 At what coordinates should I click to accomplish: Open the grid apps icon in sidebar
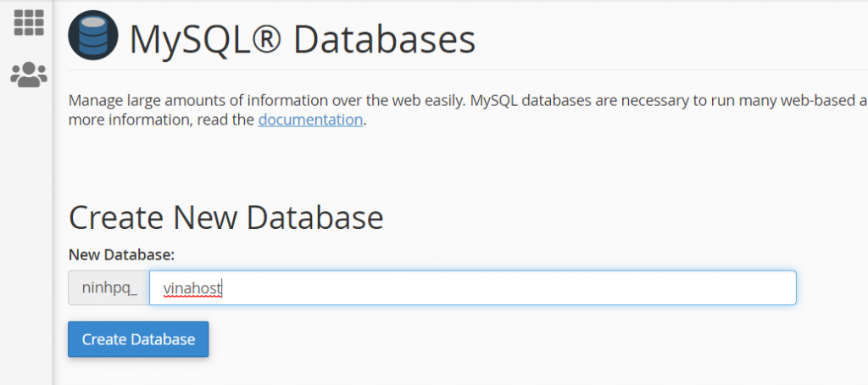pyautogui.click(x=28, y=21)
